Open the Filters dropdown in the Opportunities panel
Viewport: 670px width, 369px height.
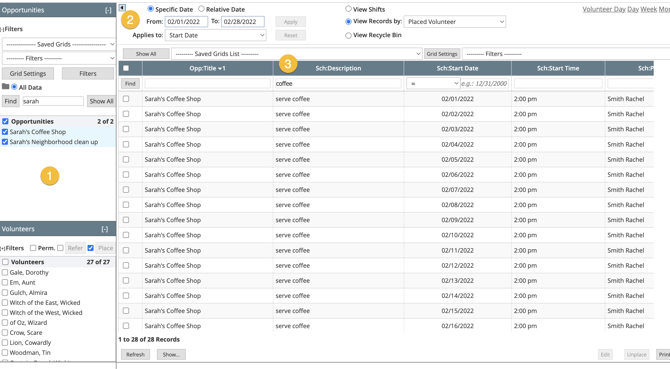pos(59,58)
